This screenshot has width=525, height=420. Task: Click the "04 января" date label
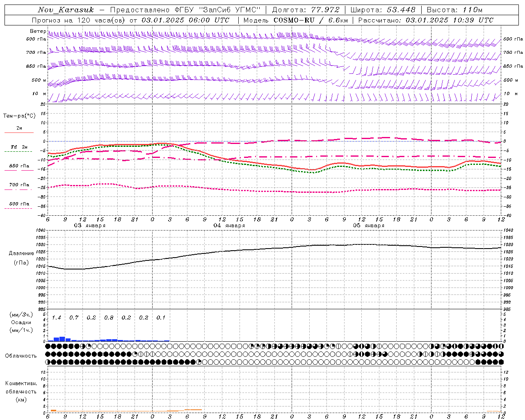pos(229,226)
